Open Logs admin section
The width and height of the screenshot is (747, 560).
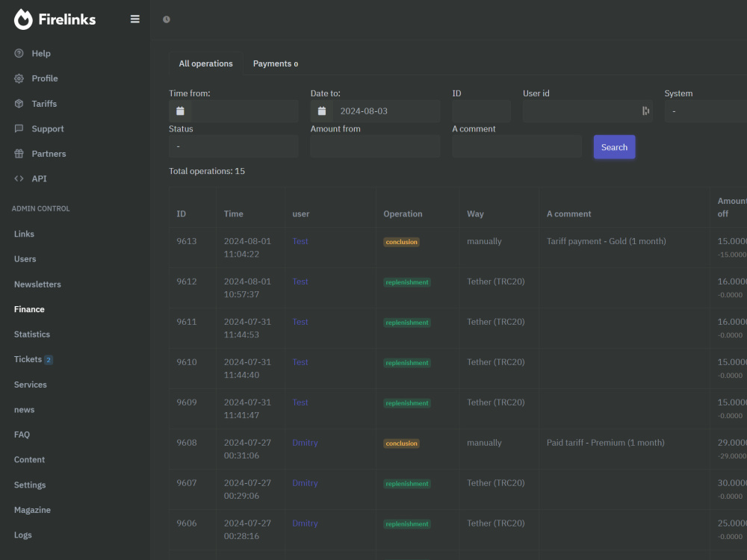coord(23,535)
